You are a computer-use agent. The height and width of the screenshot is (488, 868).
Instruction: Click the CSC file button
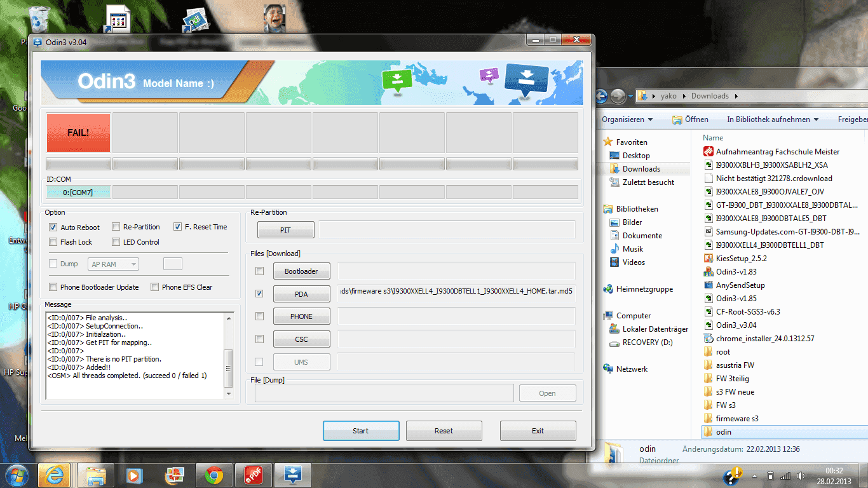coord(302,339)
